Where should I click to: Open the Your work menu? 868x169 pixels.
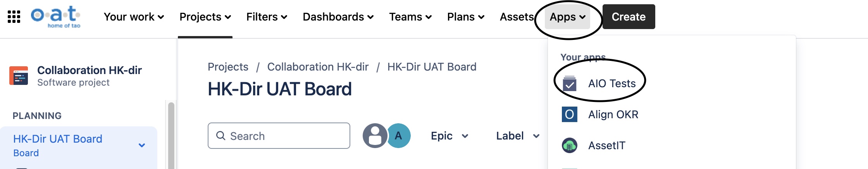click(134, 17)
